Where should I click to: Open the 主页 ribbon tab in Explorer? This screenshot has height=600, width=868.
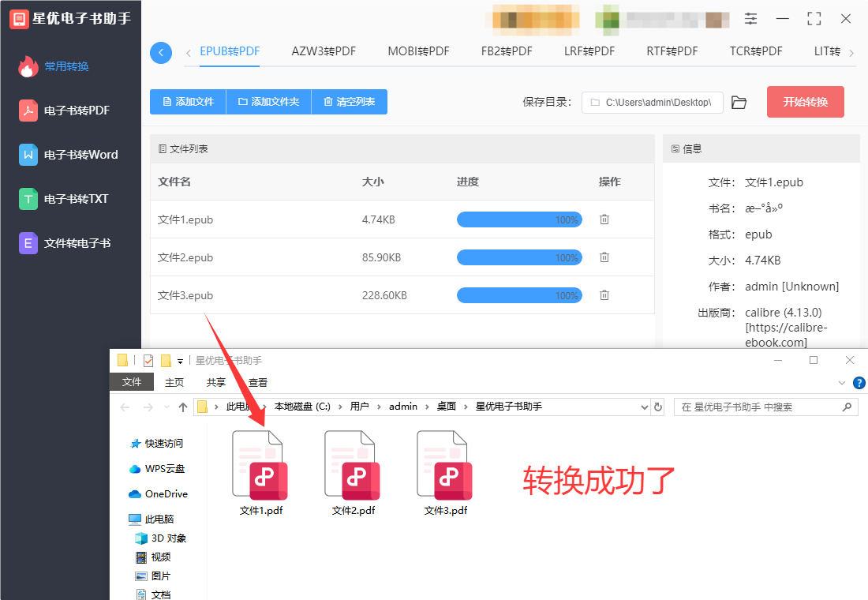point(174,382)
